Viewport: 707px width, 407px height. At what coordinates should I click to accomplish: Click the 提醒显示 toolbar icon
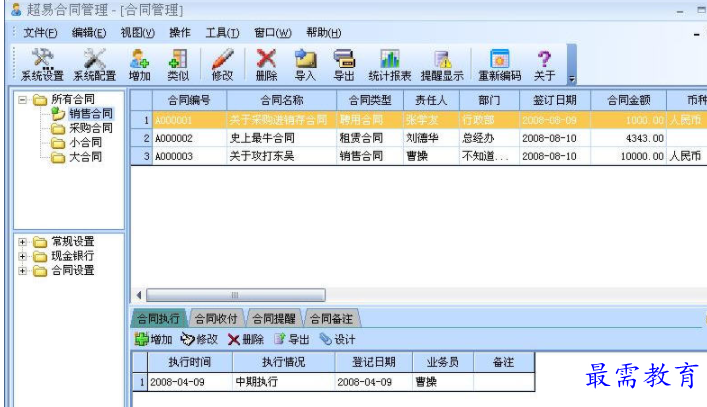pos(441,62)
